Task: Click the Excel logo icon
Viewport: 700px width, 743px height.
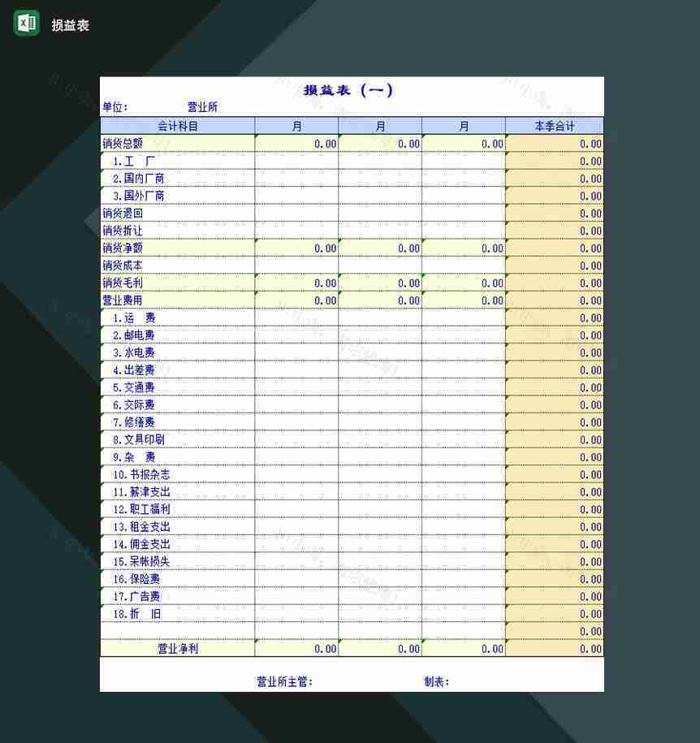Action: pyautogui.click(x=27, y=24)
